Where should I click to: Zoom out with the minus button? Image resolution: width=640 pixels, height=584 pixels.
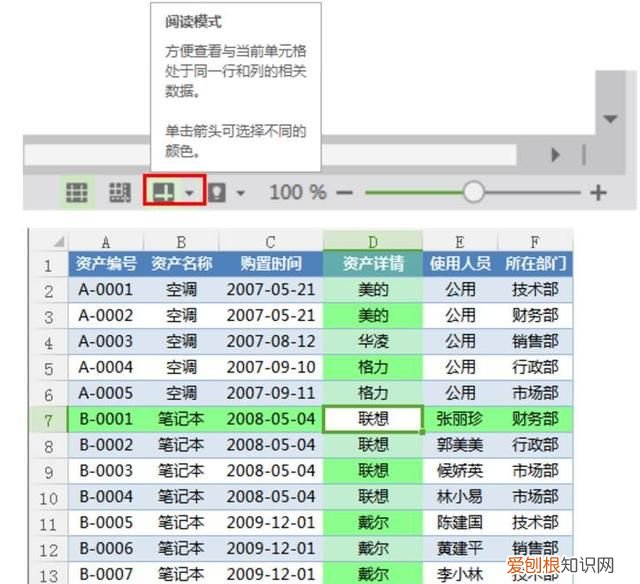(x=344, y=193)
